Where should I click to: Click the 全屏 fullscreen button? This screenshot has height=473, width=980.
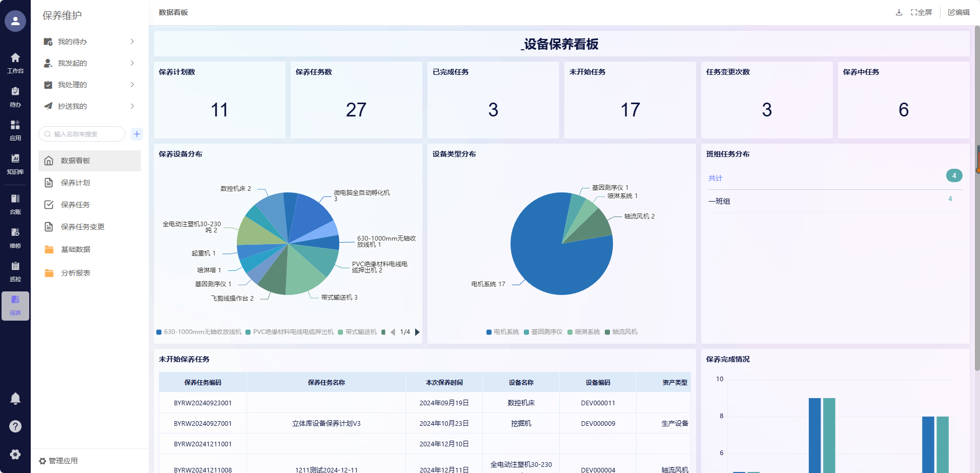921,12
